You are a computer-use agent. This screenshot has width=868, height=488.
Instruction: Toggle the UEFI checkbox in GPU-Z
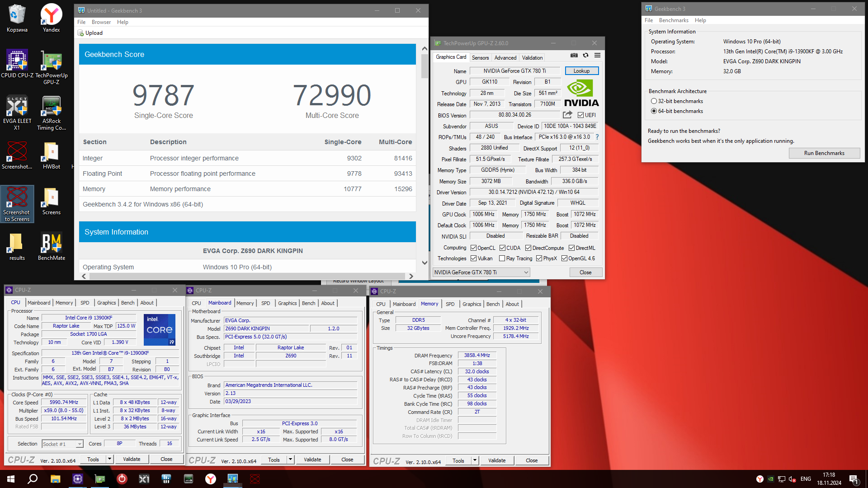click(581, 115)
